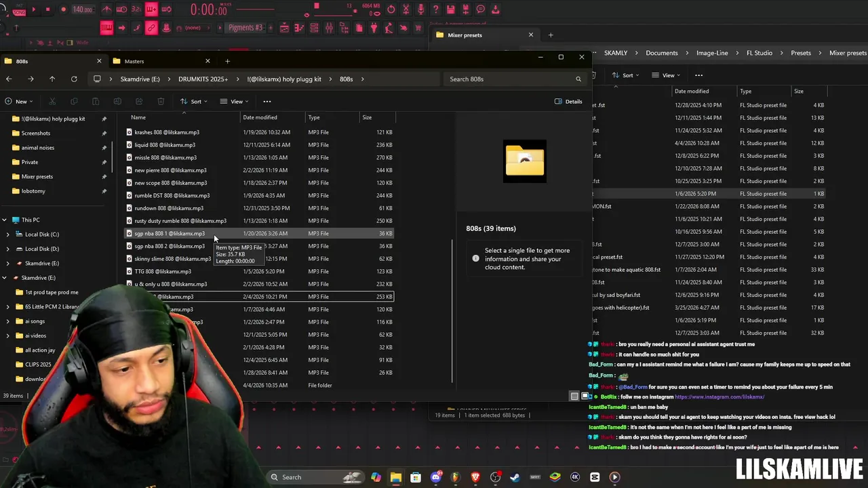Toggle loop recording button in FL Studio
Screen dimensions: 868x488
(166, 9)
